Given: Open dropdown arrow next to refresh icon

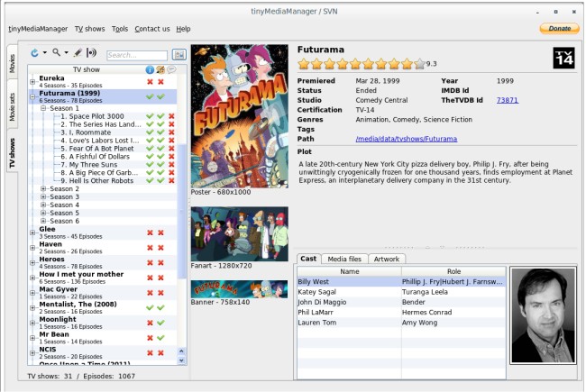Looking at the screenshot, I should click(44, 54).
